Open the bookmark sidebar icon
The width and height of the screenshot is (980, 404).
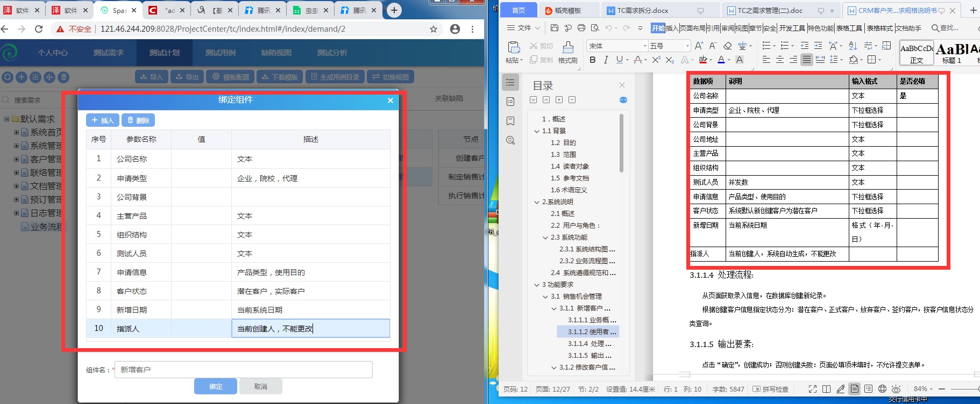(510, 121)
